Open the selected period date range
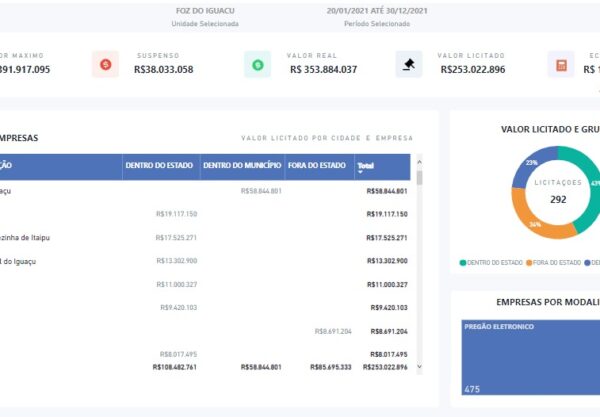600x417 pixels. [369, 12]
